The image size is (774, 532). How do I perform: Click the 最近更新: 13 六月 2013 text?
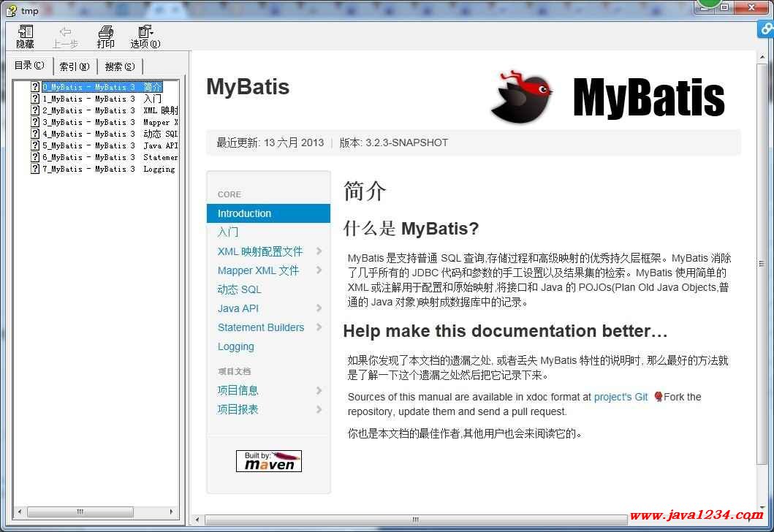pos(270,142)
